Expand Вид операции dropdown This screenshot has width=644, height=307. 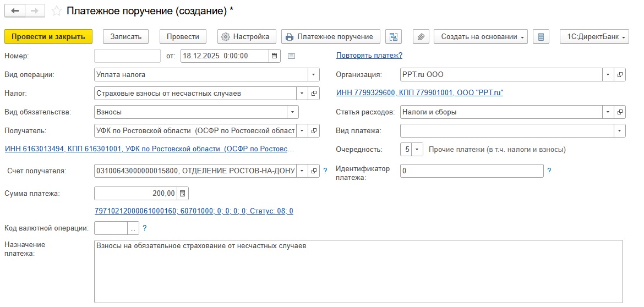click(x=313, y=75)
